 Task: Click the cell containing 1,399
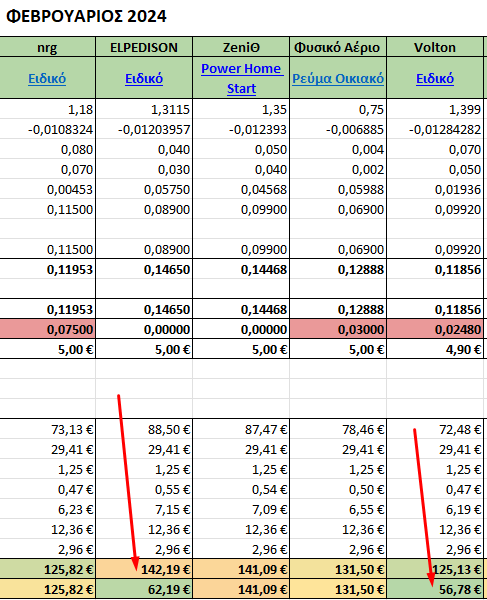(x=435, y=109)
